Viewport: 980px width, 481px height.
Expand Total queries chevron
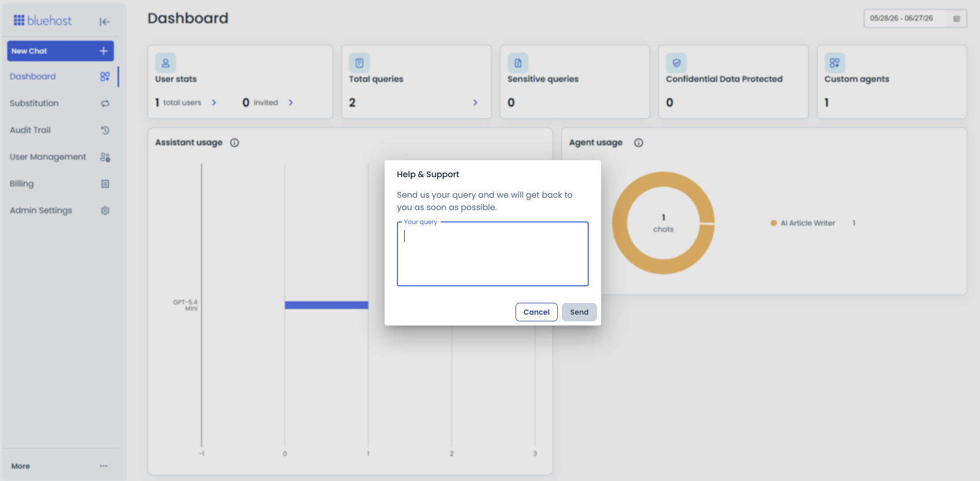click(475, 102)
